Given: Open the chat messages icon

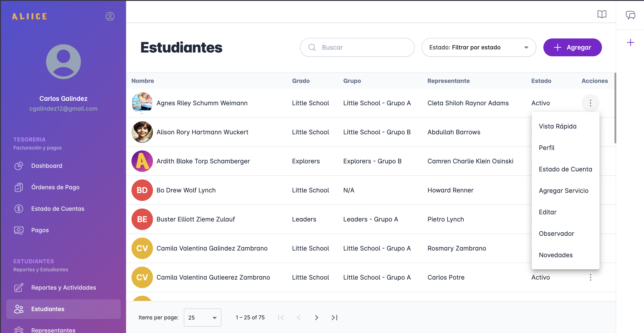Looking at the screenshot, I should pos(630,15).
